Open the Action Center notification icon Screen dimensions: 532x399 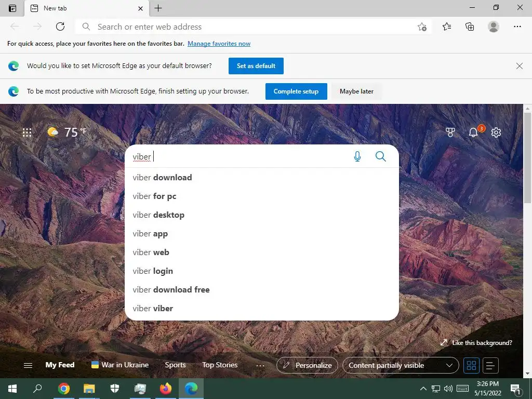click(516, 390)
